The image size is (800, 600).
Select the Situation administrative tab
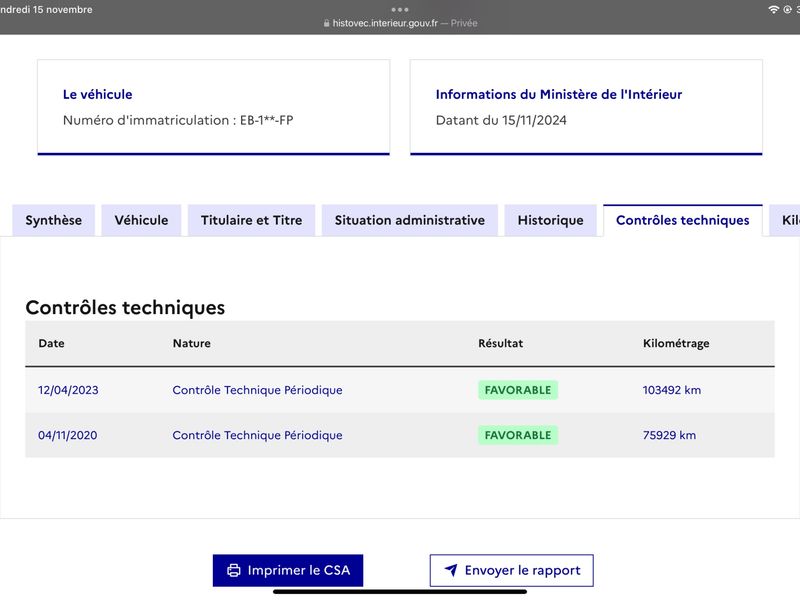point(410,220)
